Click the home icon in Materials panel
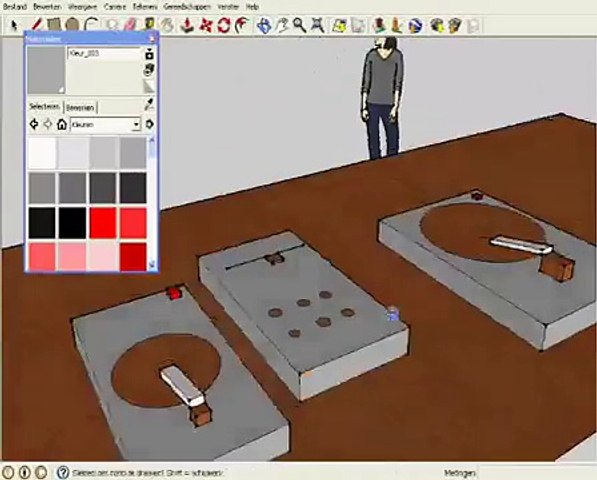 [62, 124]
